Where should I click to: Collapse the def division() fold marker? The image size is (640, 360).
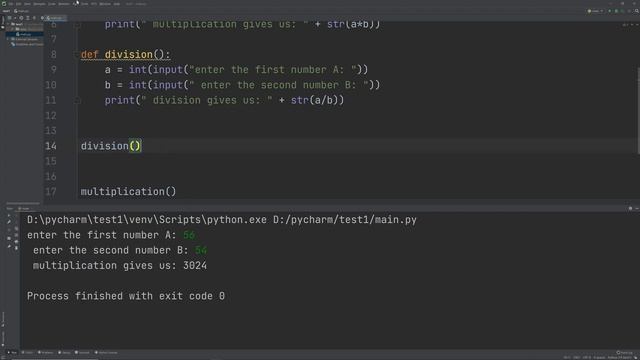pos(77,55)
